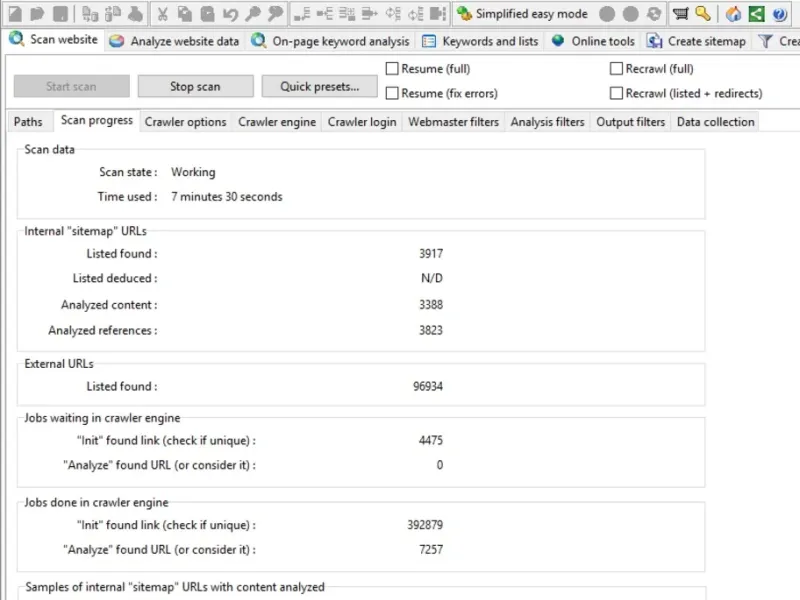
Task: Check Recrawl (listed + redirects) option
Action: pos(616,93)
